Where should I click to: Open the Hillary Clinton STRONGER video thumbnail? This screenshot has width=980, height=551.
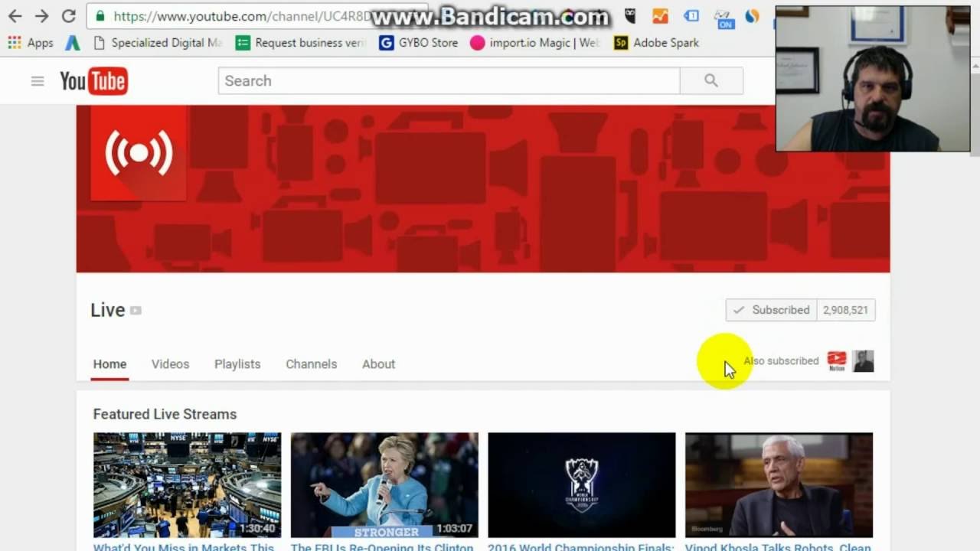coord(384,485)
